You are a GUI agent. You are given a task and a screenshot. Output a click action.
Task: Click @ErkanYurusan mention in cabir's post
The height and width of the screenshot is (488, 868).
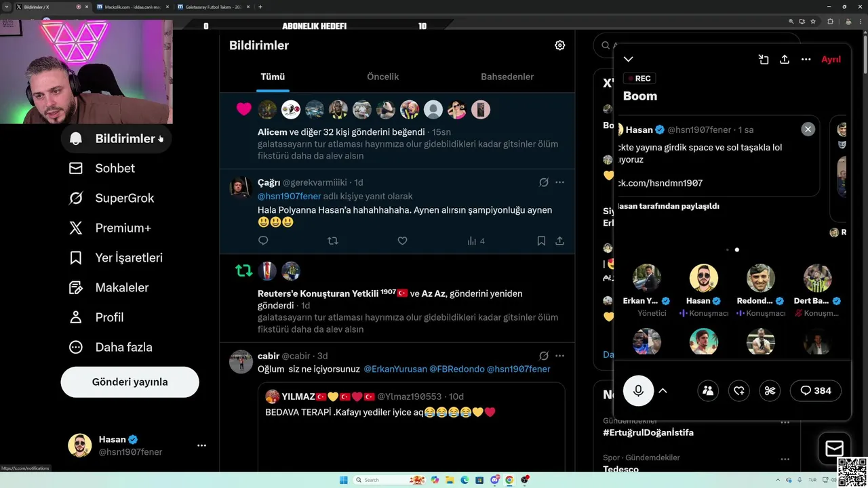tap(395, 369)
